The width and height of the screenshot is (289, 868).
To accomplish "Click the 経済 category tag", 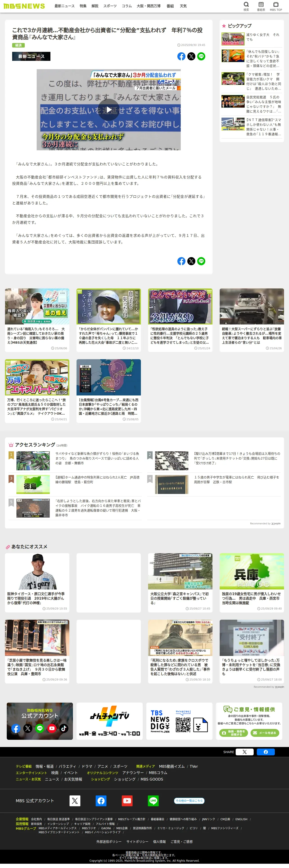I will (x=18, y=45).
